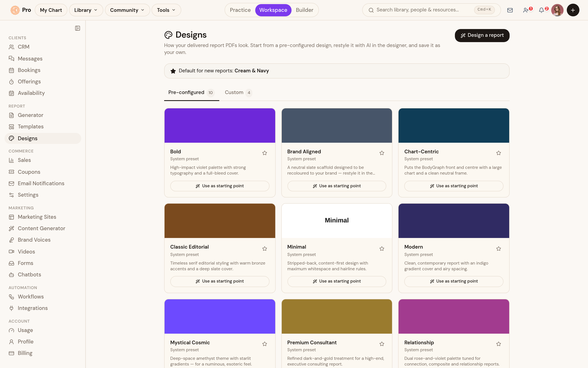The width and height of the screenshot is (588, 368).
Task: Open Integrations in the sidebar
Action: [43, 308]
